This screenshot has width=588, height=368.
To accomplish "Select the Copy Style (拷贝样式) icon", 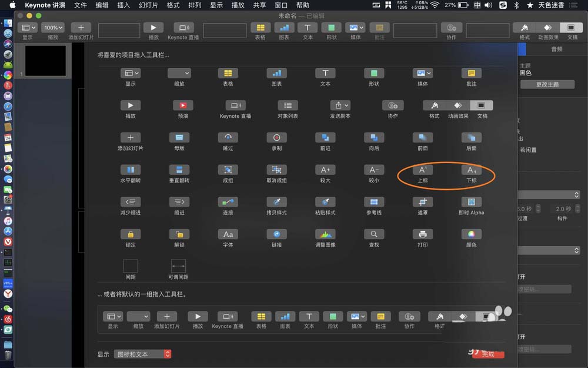I will click(276, 202).
